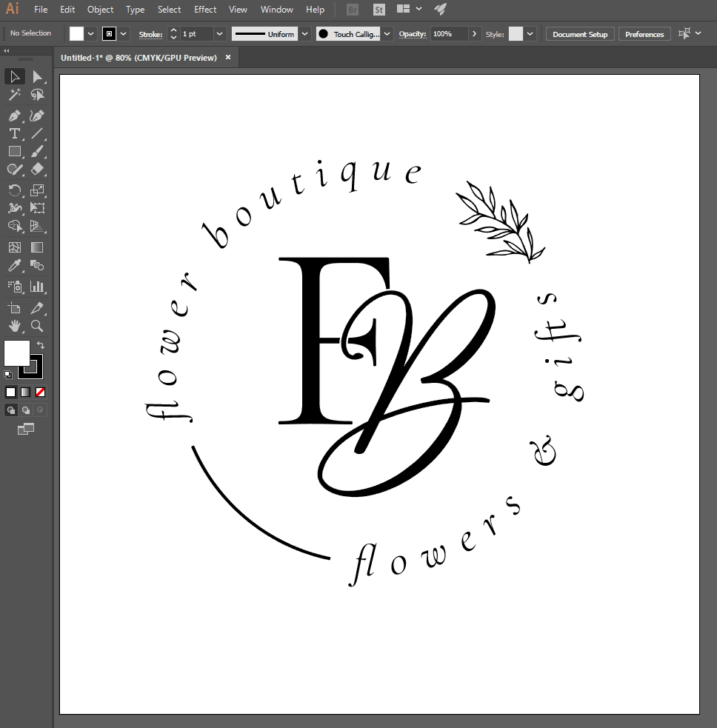Select the Zoom tool
The width and height of the screenshot is (717, 728).
tap(37, 326)
